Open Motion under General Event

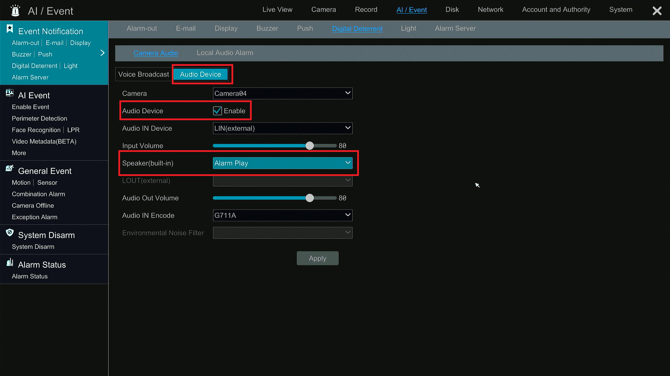click(21, 182)
